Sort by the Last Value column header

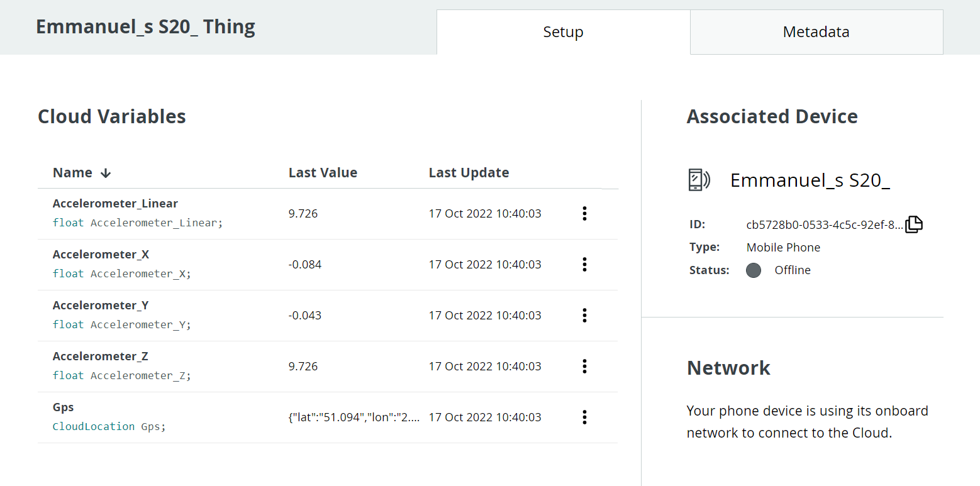coord(323,173)
